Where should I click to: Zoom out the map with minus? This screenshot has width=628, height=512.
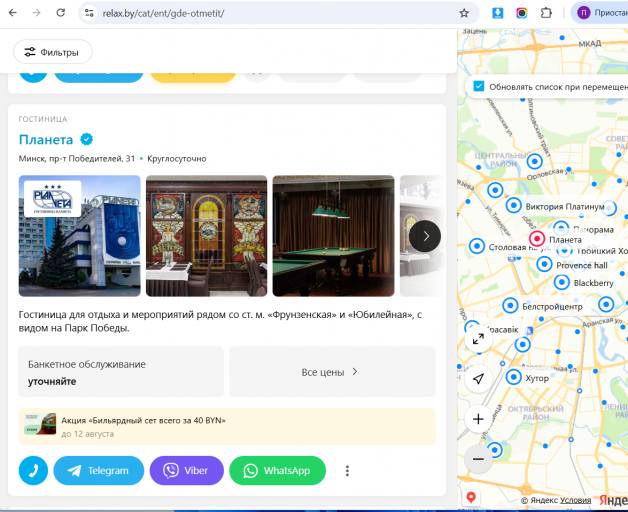[478, 459]
